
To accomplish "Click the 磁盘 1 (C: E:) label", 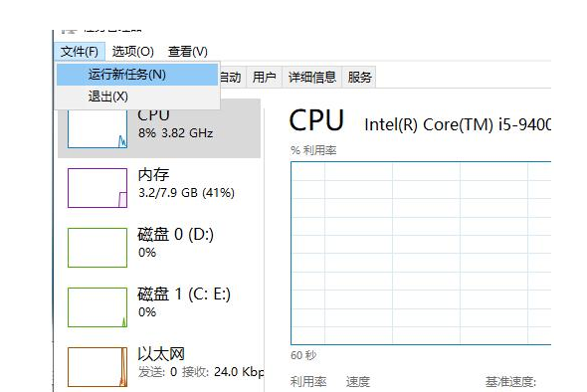I will pos(184,294).
